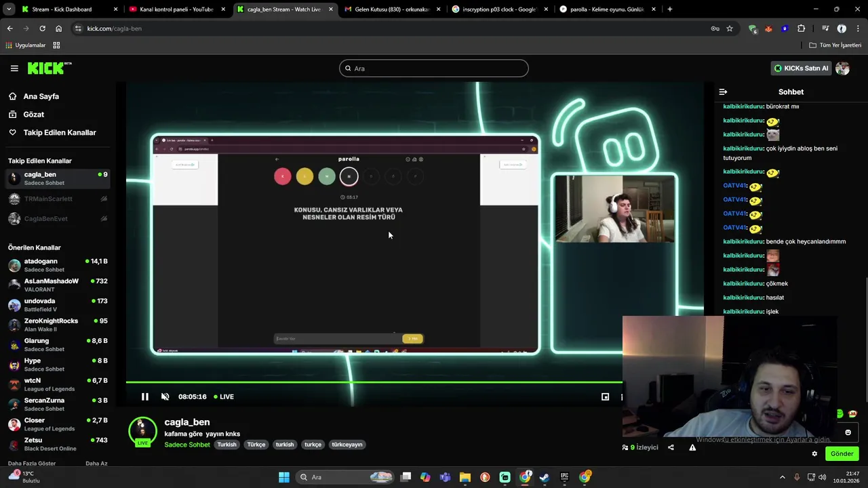Click the KICKs Satın Al button
This screenshot has width=868, height=488.
pyautogui.click(x=801, y=68)
